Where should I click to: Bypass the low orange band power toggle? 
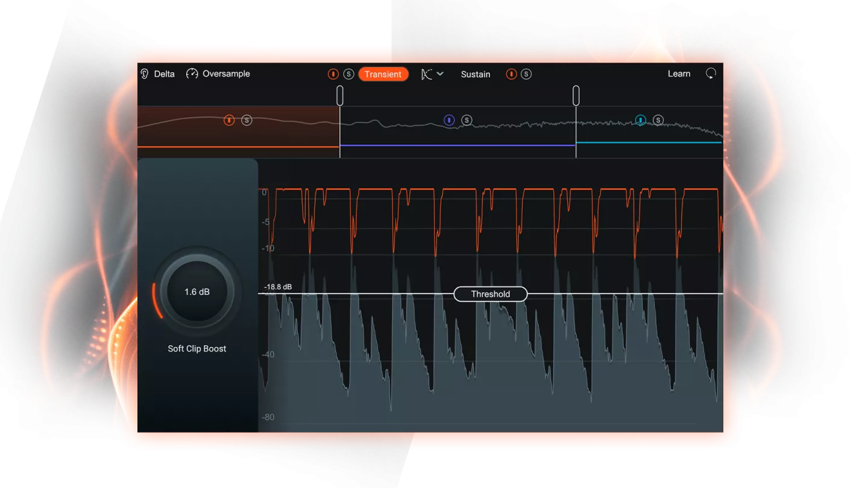pos(229,120)
